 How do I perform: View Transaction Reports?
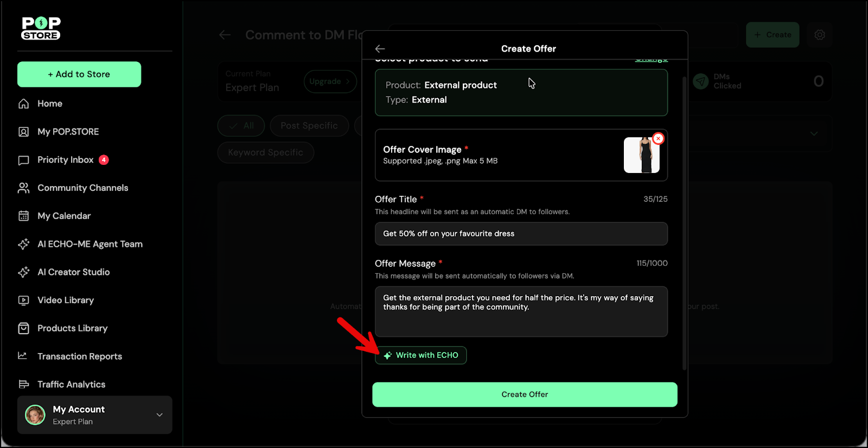tap(79, 356)
